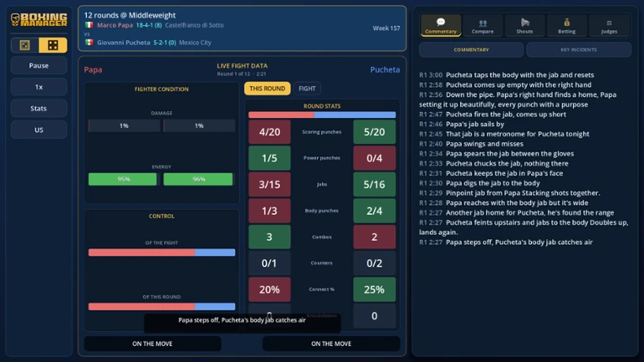
Task: Pause the fight simulation
Action: pyautogui.click(x=39, y=66)
